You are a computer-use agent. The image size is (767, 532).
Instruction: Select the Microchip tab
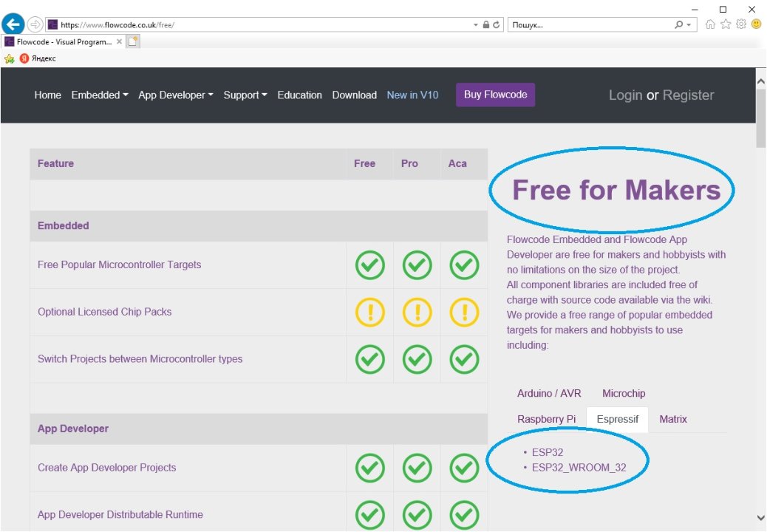tap(624, 393)
